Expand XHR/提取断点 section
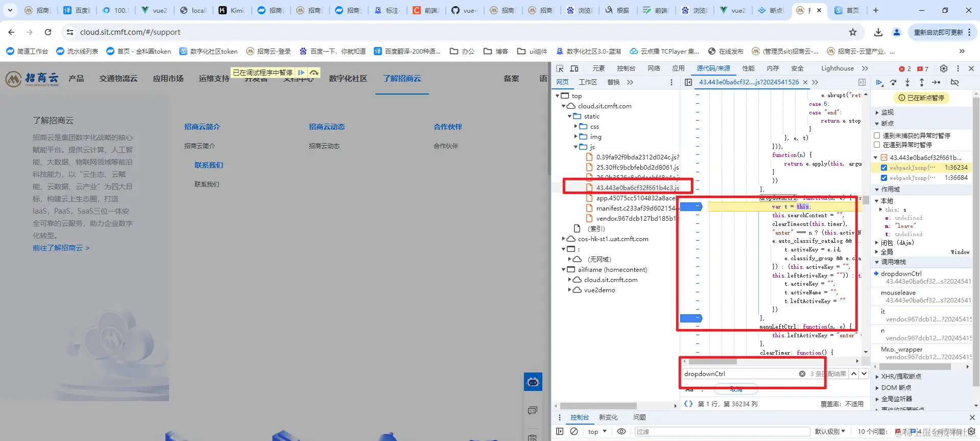Screen dimensions: 980x441 click(877, 377)
